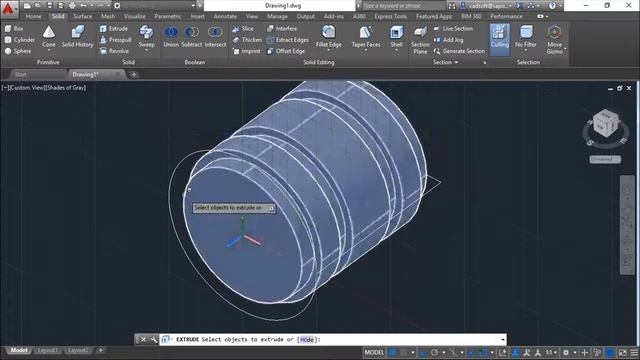The height and width of the screenshot is (360, 640).
Task: Select the Offset Edge tool
Action: (286, 51)
